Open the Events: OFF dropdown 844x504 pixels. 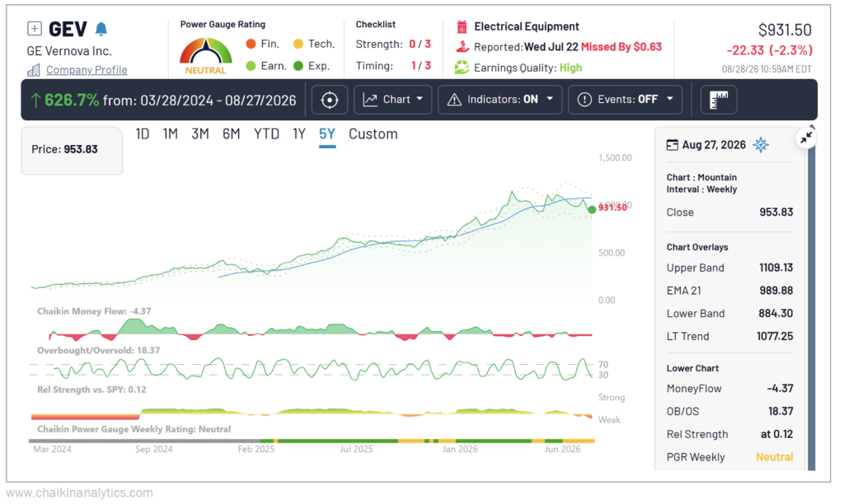[626, 100]
